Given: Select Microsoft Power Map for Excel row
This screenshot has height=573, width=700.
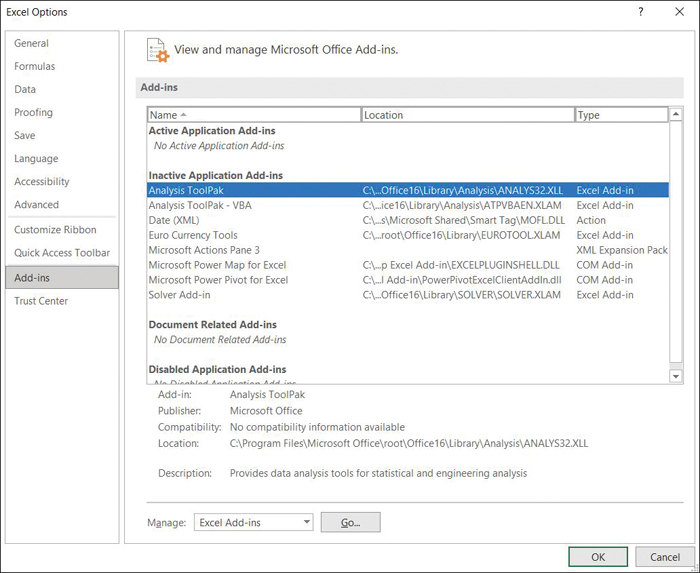Looking at the screenshot, I should [408, 265].
